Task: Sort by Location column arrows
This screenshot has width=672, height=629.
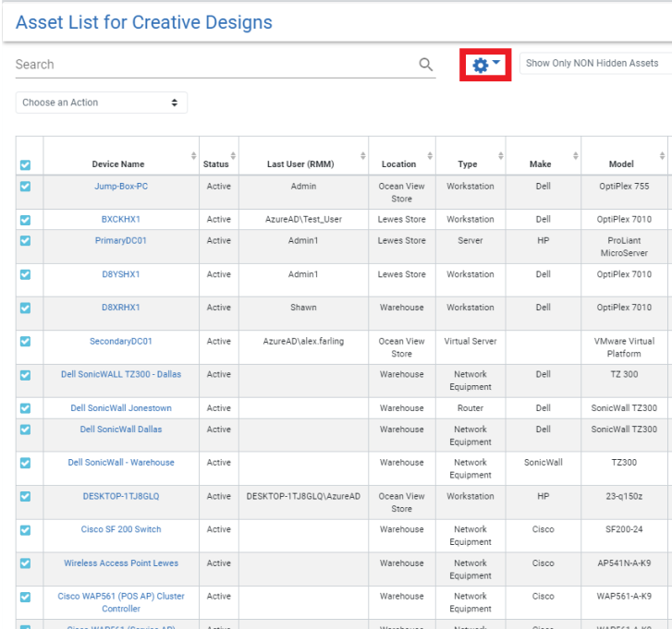Action: click(x=430, y=155)
